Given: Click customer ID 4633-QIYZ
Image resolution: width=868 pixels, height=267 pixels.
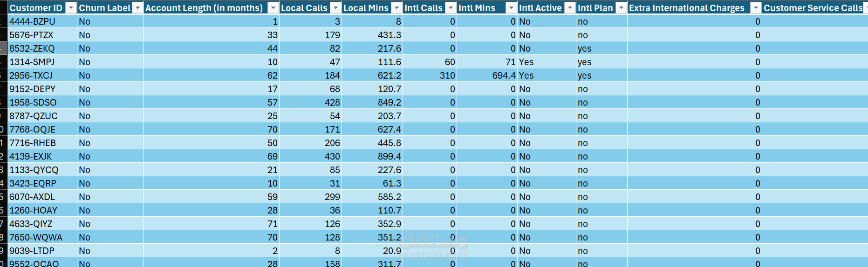Looking at the screenshot, I should click(42, 224).
